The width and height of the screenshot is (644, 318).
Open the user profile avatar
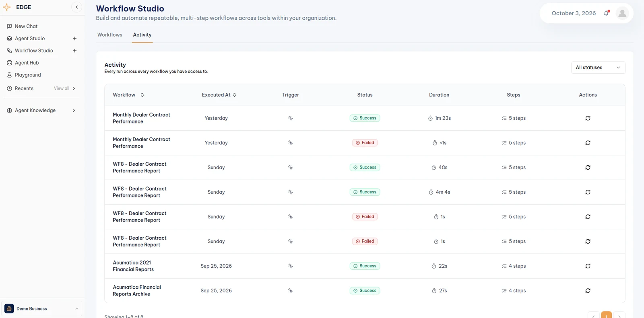click(x=622, y=13)
